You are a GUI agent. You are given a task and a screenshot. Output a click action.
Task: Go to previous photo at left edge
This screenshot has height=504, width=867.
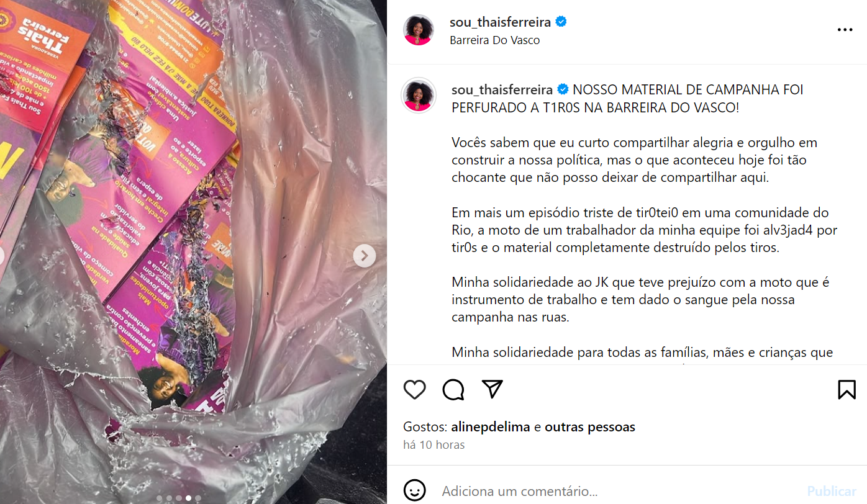2,255
